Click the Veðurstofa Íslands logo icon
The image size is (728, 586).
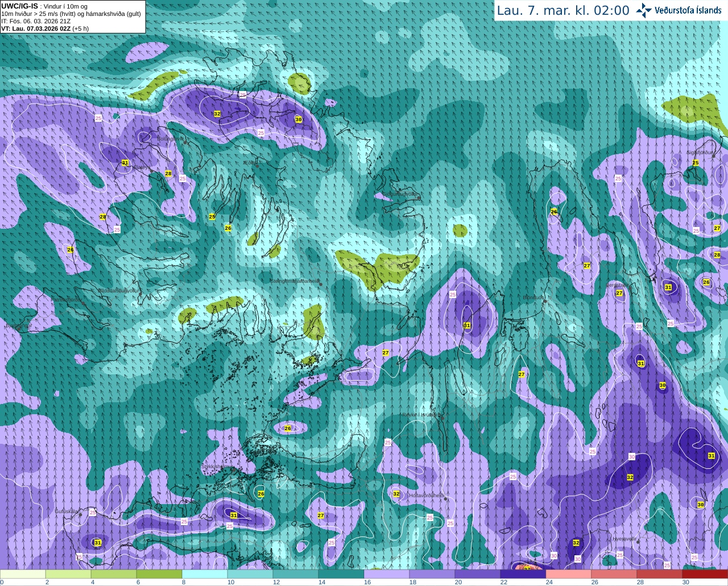644,10
